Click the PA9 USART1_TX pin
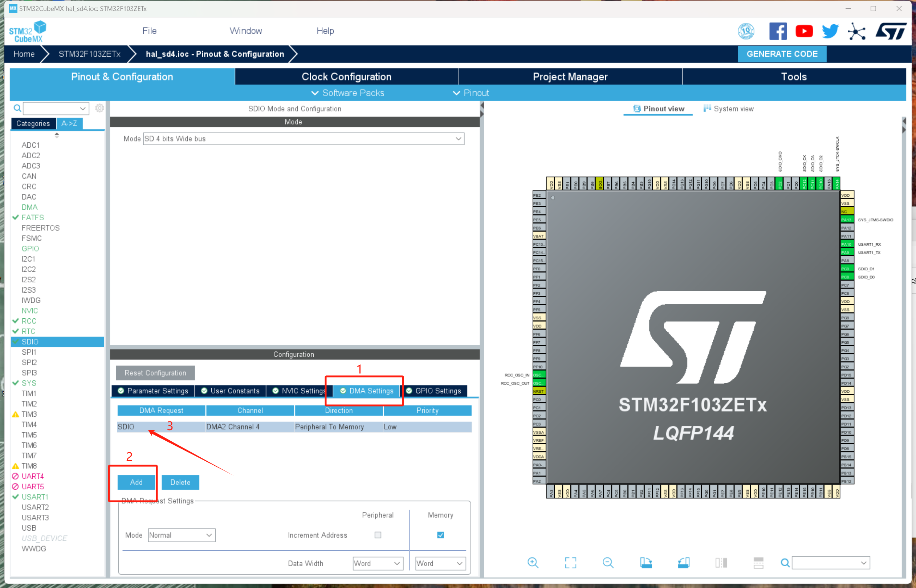This screenshot has height=588, width=916. coord(847,252)
